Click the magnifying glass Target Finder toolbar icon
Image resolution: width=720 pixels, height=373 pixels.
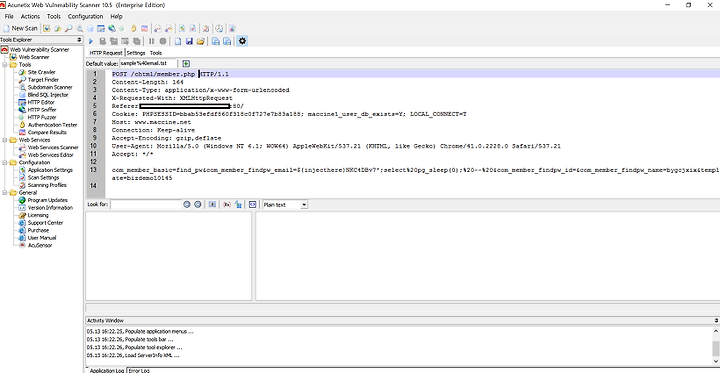(x=68, y=28)
